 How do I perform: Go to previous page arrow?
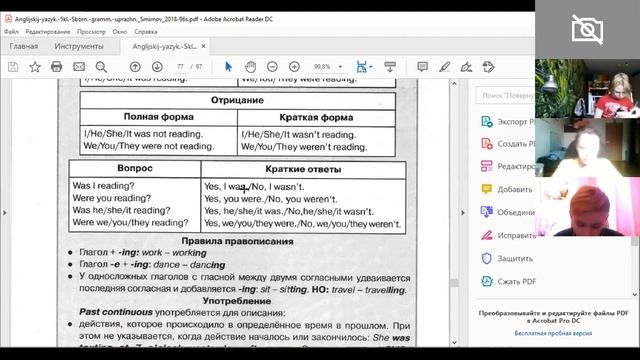(135, 67)
